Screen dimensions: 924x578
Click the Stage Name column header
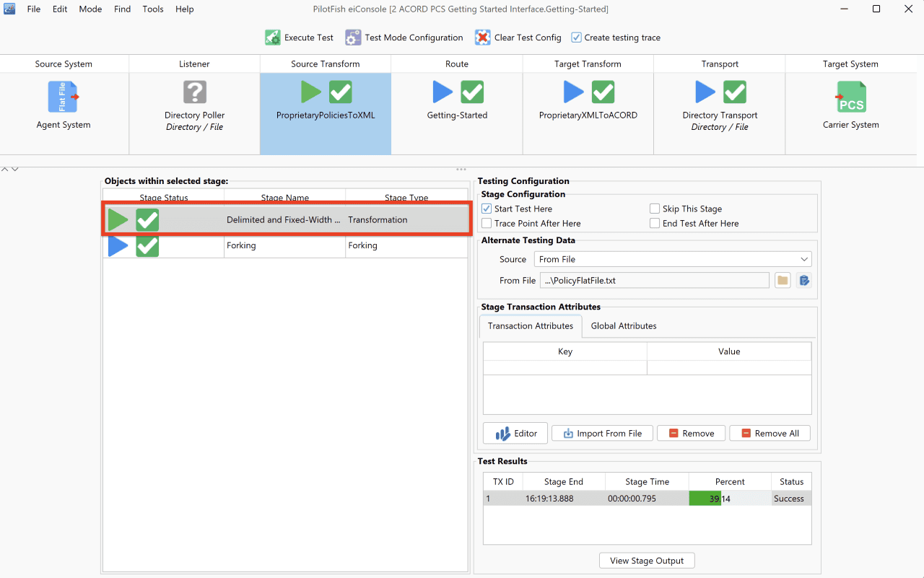(x=285, y=198)
